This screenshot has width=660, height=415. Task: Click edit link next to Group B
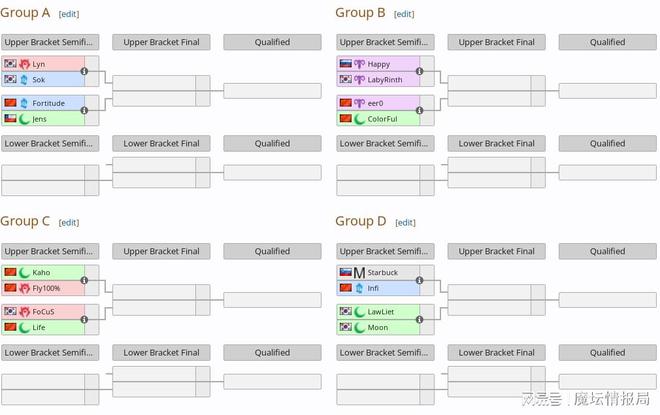404,14
